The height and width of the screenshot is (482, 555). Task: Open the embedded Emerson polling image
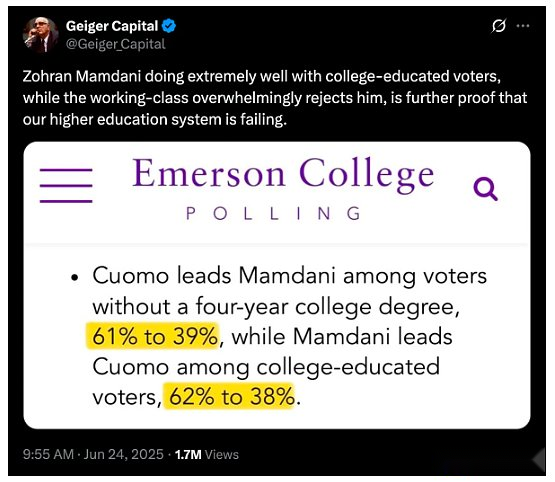(277, 285)
